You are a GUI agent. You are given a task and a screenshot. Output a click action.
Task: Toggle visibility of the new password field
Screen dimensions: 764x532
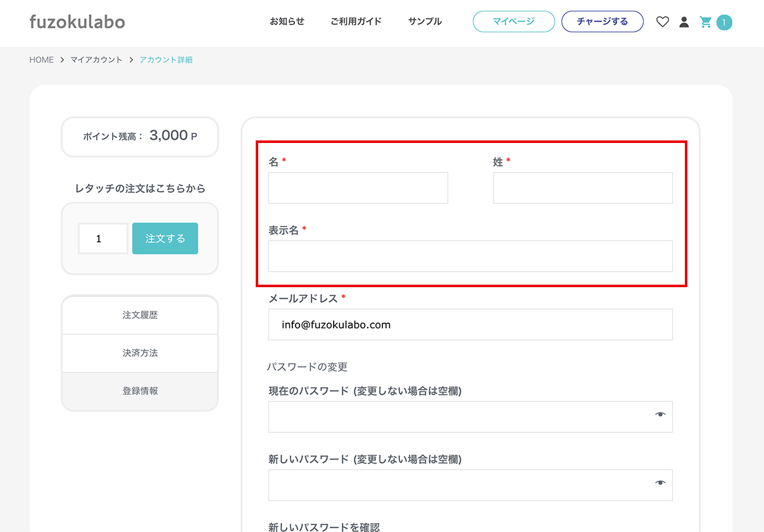pos(660,483)
